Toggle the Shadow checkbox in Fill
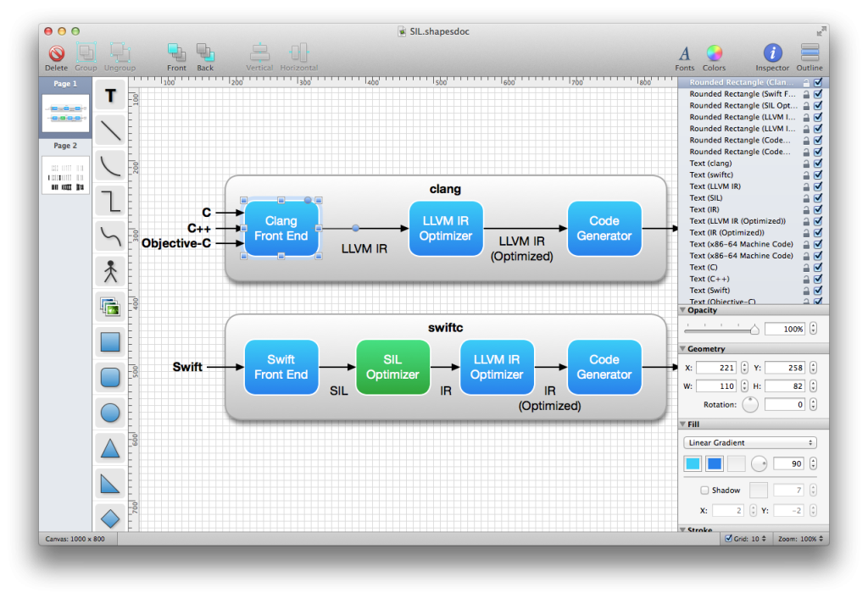 pos(704,490)
